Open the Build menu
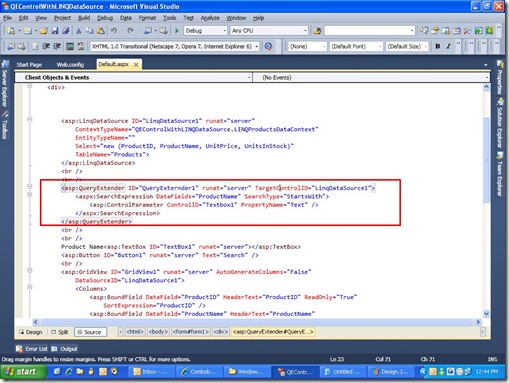The height and width of the screenshot is (383, 509). point(84,18)
